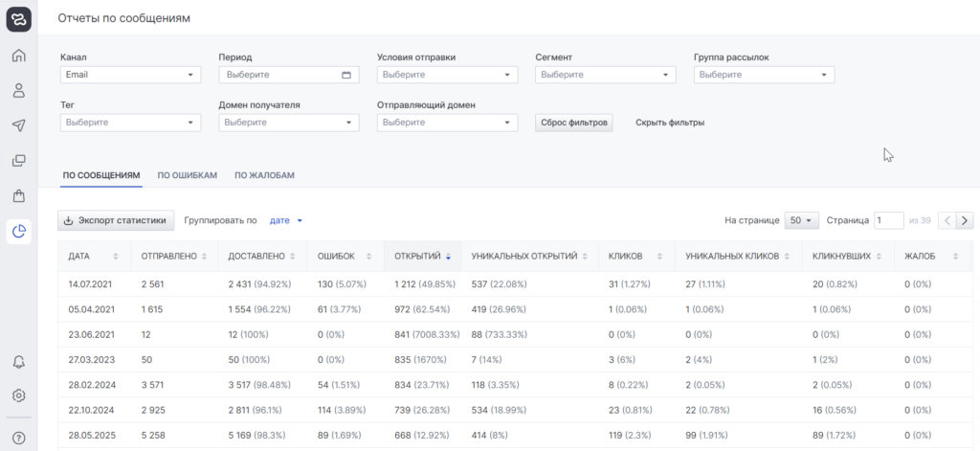Image resolution: width=980 pixels, height=451 pixels.
Task: Open the Сегмент dropdown
Action: tap(605, 75)
